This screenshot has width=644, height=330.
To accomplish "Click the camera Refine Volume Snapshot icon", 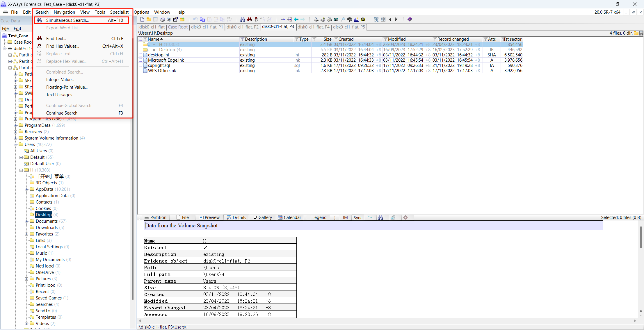I will pyautogui.click(x=350, y=19).
